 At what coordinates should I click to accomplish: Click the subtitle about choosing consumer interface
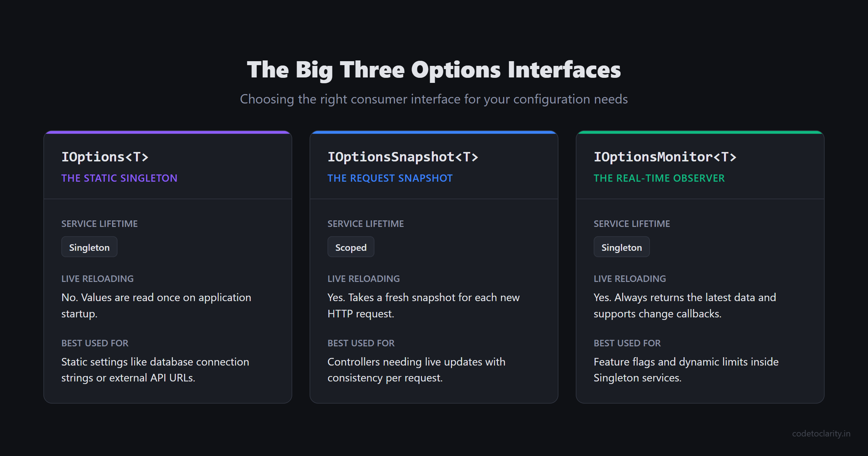pyautogui.click(x=434, y=99)
